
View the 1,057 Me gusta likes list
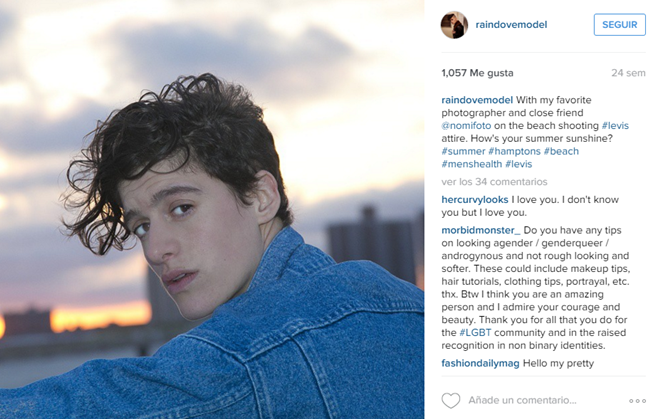pos(477,73)
